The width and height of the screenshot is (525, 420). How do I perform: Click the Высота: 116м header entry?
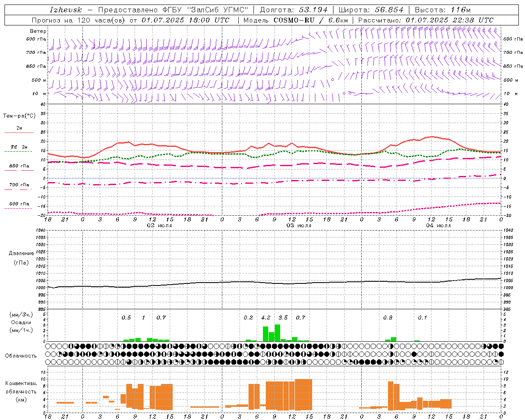pyautogui.click(x=443, y=10)
